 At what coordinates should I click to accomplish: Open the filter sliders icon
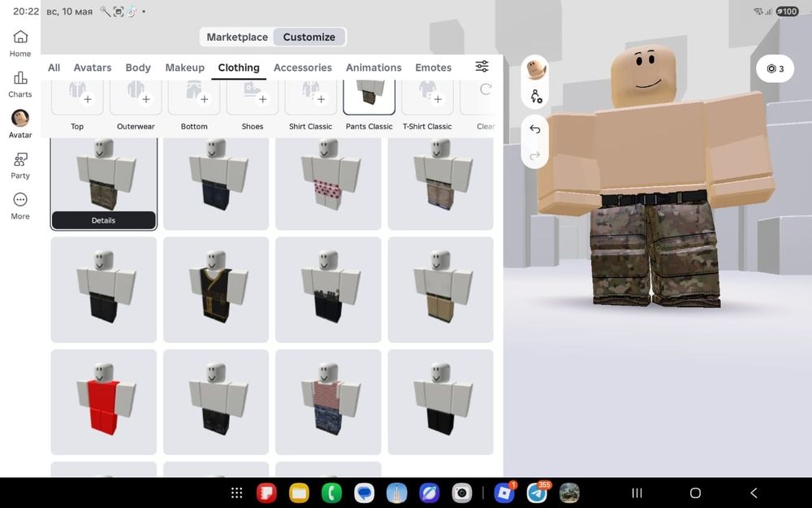(482, 67)
